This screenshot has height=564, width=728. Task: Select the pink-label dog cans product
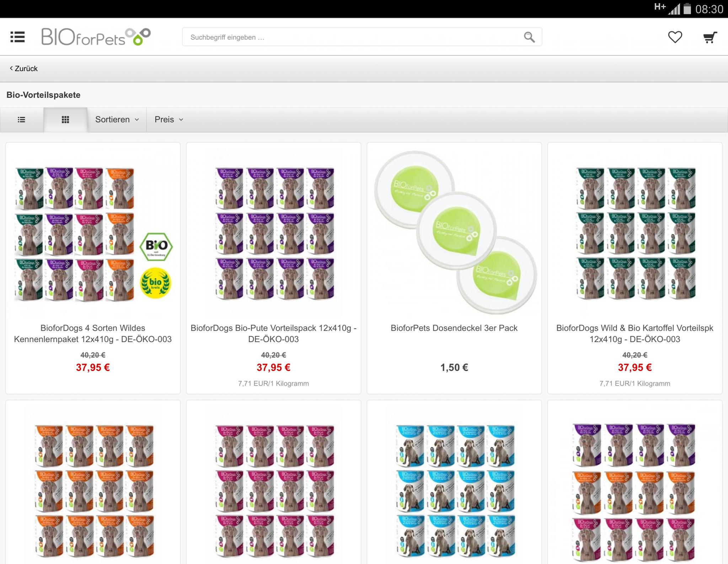click(274, 490)
